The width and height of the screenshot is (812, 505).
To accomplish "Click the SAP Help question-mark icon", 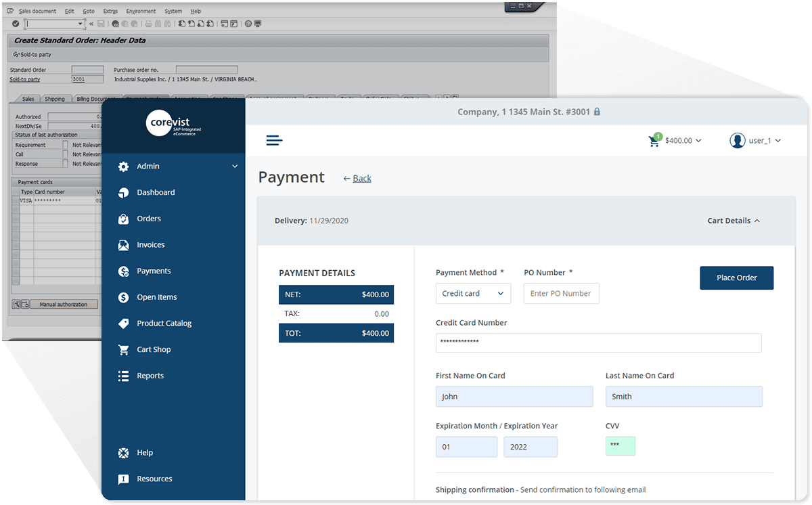I will [248, 24].
